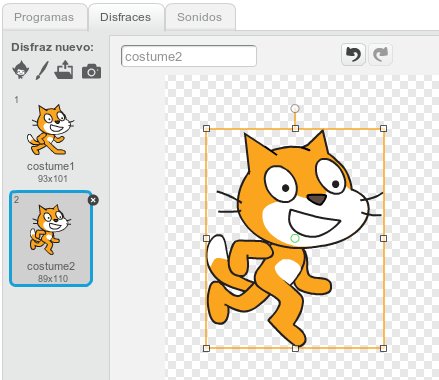Click the "93x101" size text
The width and height of the screenshot is (439, 380).
53,179
